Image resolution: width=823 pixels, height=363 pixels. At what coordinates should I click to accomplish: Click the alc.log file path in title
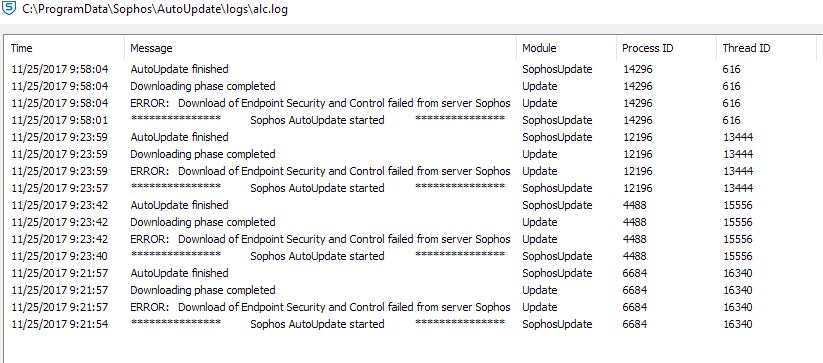(x=155, y=9)
